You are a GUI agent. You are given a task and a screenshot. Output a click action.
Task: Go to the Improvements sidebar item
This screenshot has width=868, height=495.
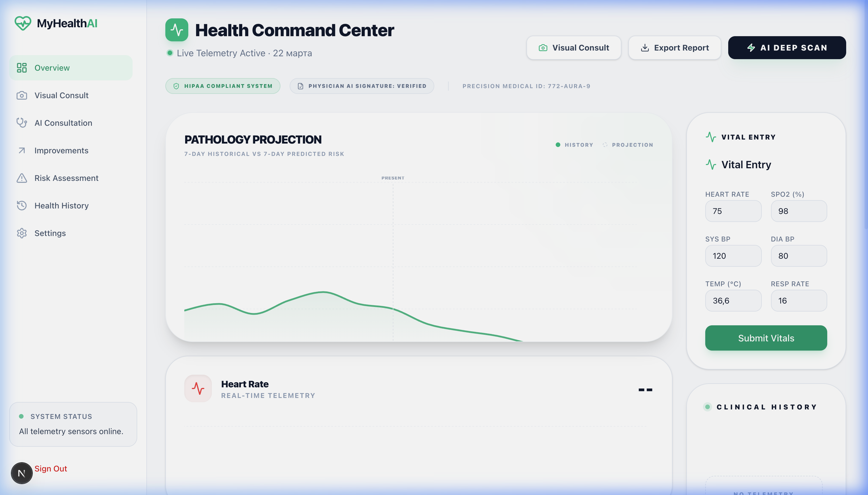click(x=61, y=150)
